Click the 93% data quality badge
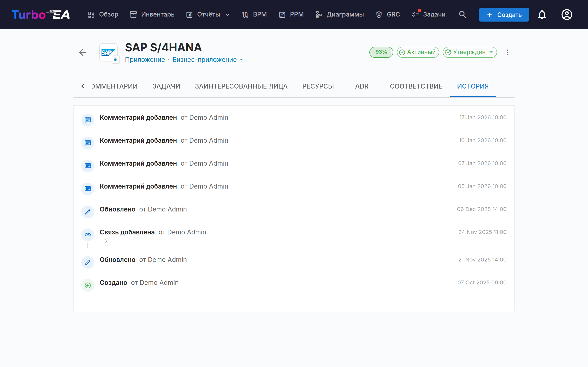 pyautogui.click(x=381, y=52)
